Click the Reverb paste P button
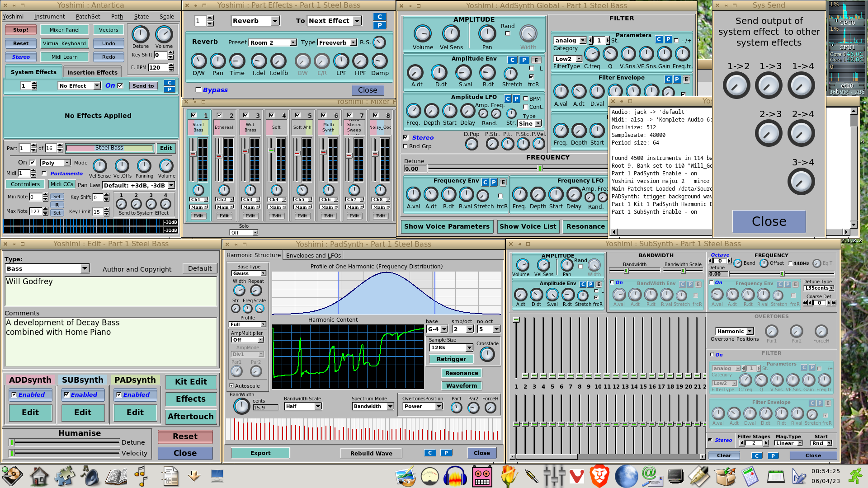This screenshot has height=488, width=868. coord(379,25)
